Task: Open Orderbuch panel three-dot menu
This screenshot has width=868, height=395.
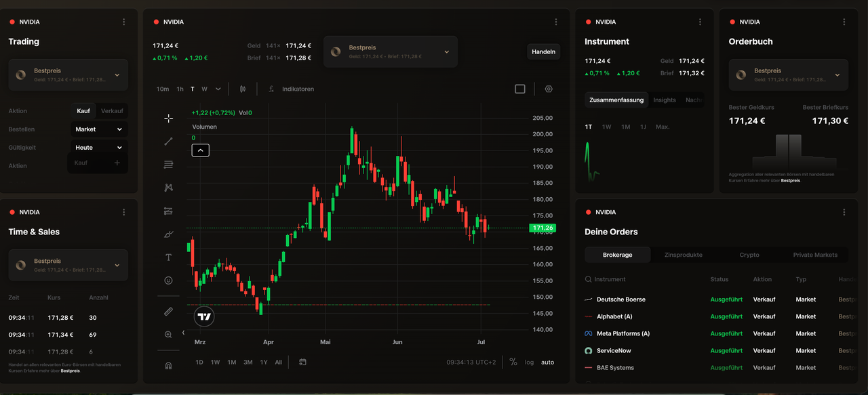Action: click(844, 22)
